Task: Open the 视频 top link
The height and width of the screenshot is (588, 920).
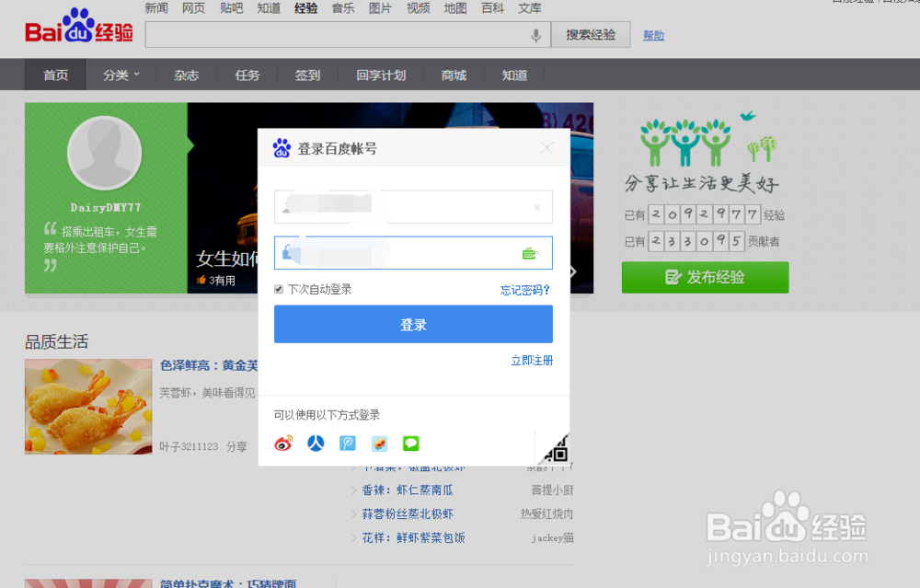Action: coord(419,8)
